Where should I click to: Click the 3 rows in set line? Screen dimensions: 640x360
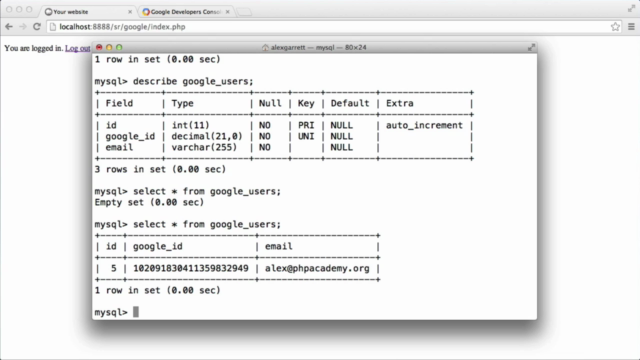tap(160, 169)
